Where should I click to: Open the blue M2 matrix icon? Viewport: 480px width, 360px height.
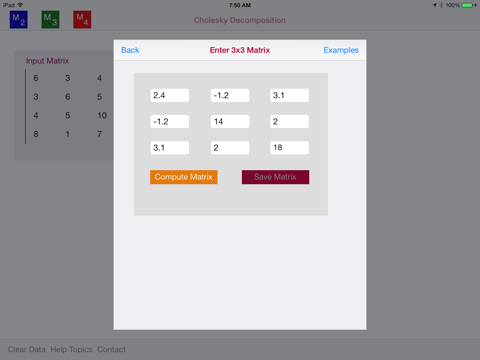point(19,19)
